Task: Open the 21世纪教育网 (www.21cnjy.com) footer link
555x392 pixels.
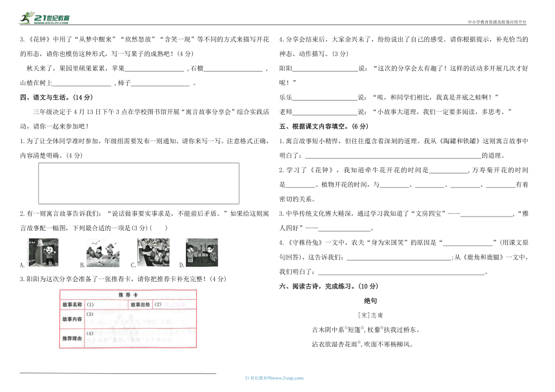Action: click(x=274, y=378)
